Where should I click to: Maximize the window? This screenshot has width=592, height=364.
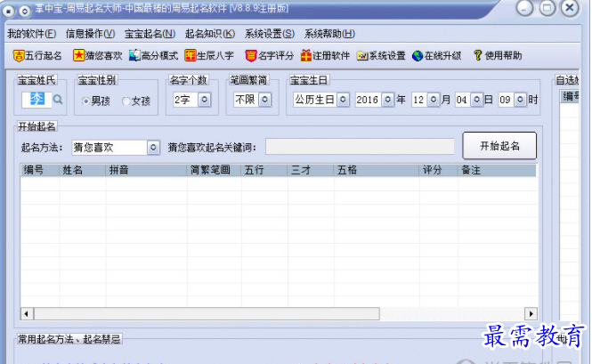click(547, 8)
